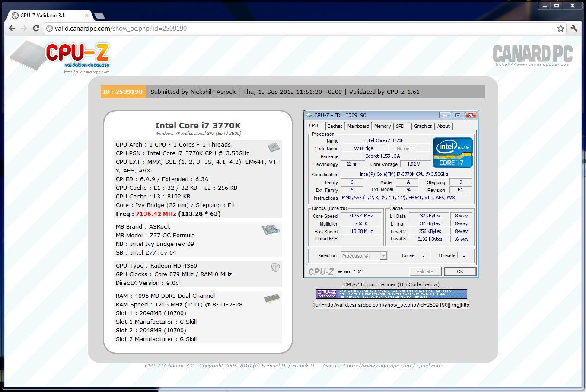586x392 pixels.
Task: Click the Threads count field
Action: [464, 255]
